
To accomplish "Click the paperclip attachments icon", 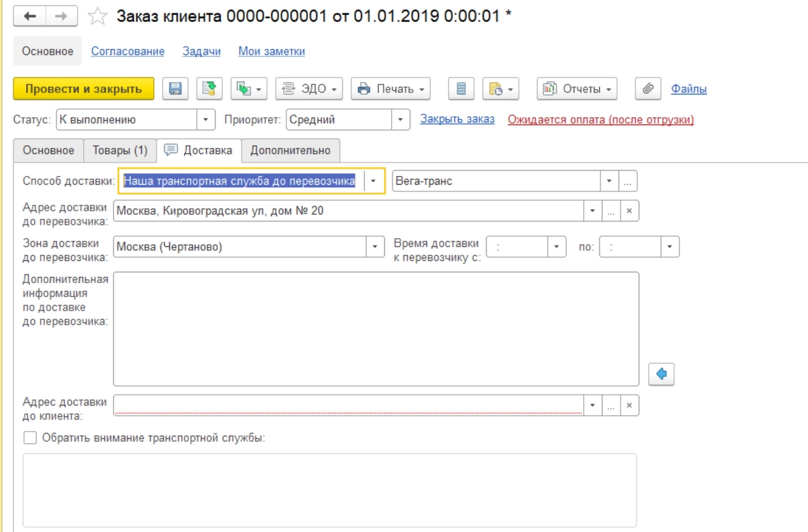I will tap(647, 88).
